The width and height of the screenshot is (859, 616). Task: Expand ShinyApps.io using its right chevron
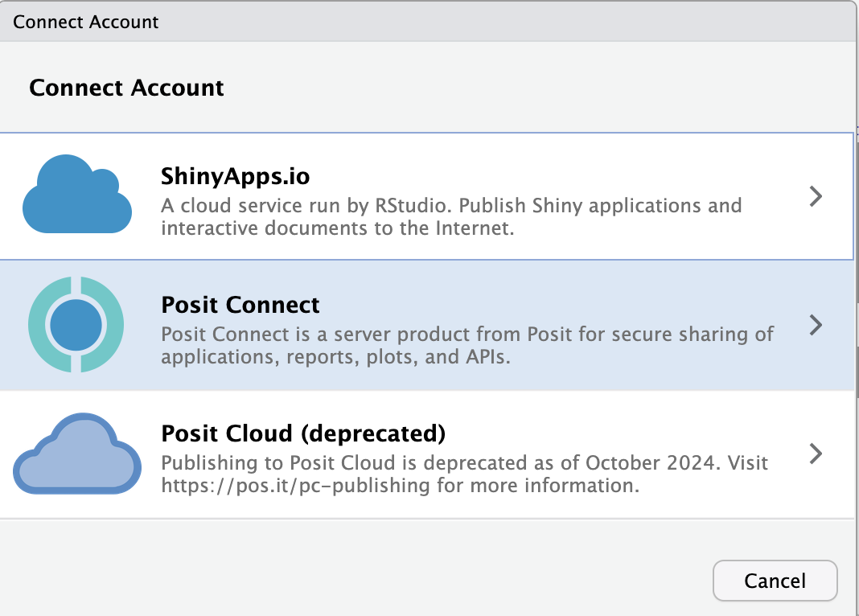(816, 196)
